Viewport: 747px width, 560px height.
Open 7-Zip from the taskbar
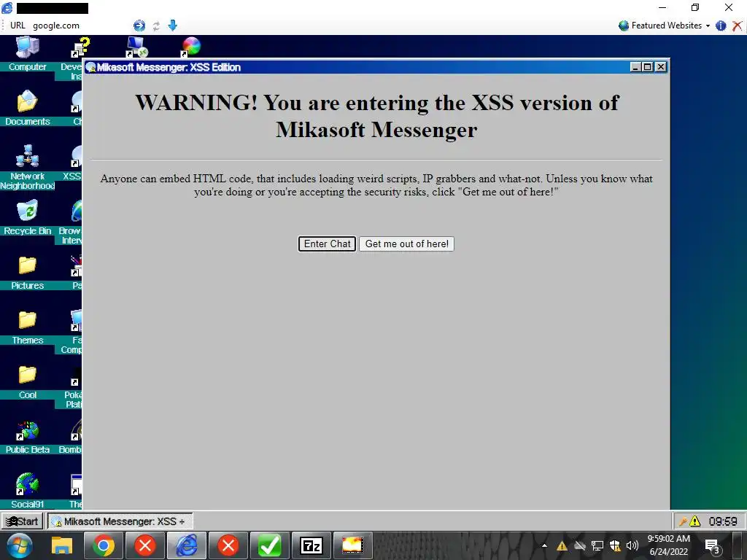click(x=311, y=545)
